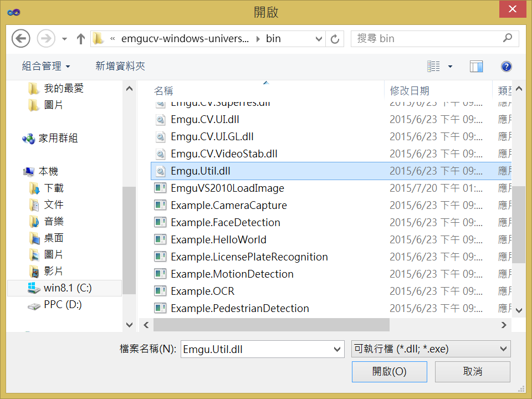Select drive PPC (D:)
Image resolution: width=532 pixels, height=399 pixels.
[x=63, y=305]
